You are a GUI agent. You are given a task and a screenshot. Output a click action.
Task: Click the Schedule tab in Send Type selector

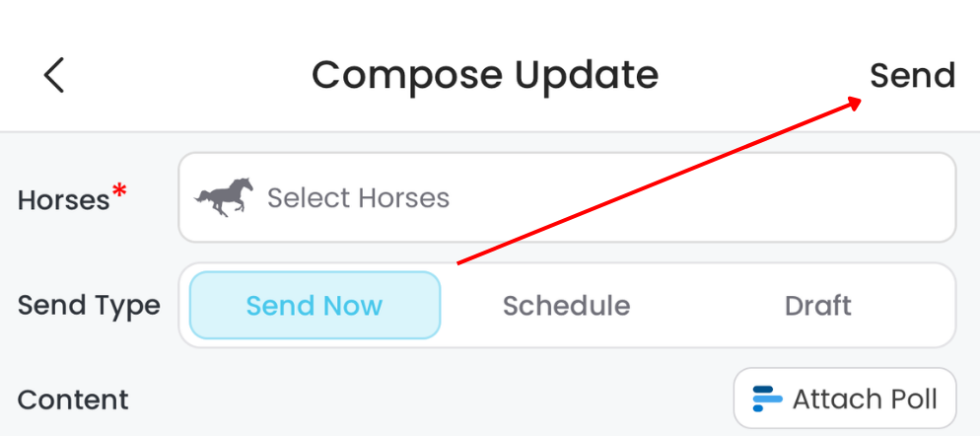coord(566,306)
